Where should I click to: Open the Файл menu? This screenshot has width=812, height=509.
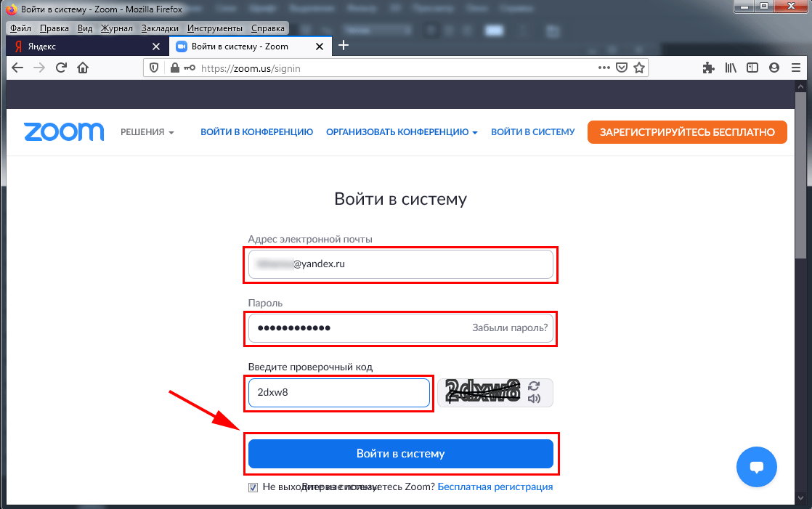pos(21,28)
